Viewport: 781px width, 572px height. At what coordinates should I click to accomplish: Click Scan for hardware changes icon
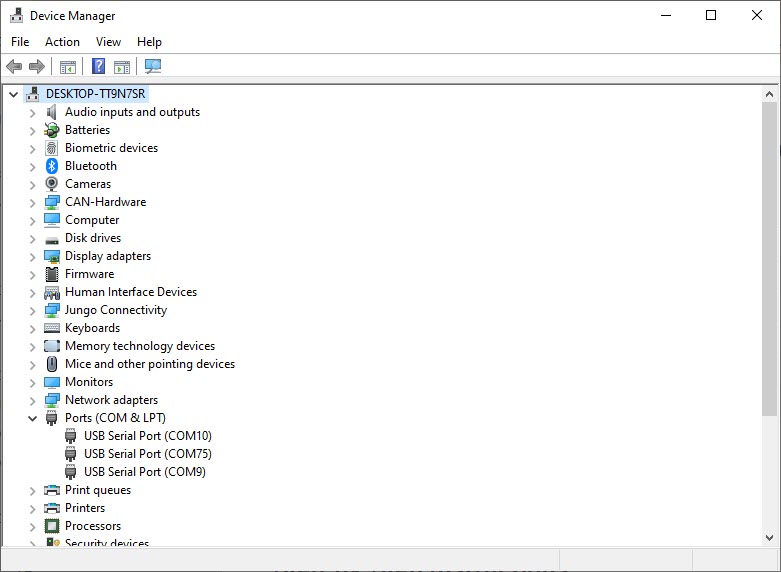[x=153, y=66]
